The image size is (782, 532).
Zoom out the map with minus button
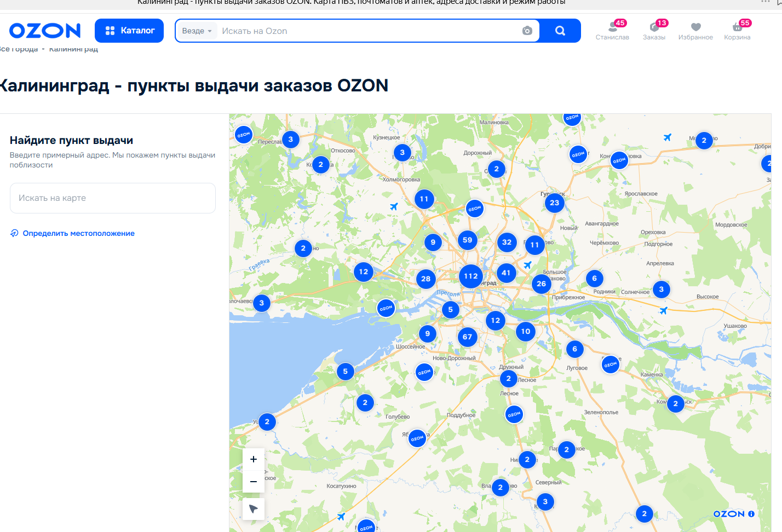(254, 482)
